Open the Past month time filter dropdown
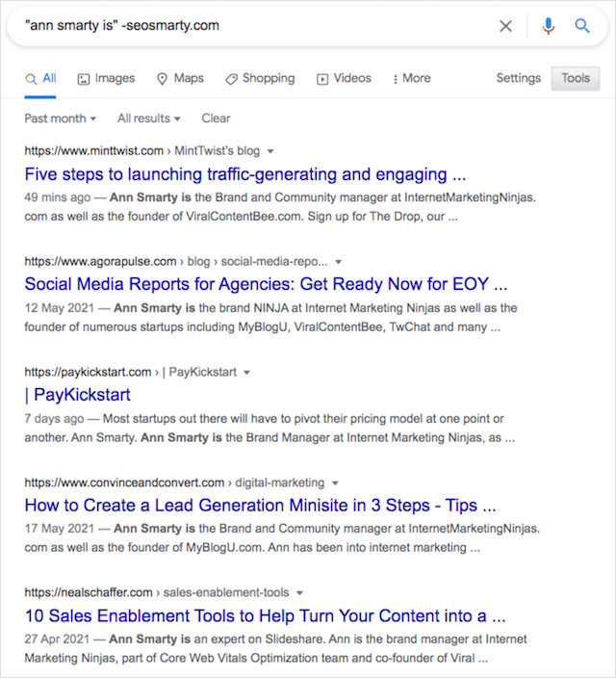Viewport: 616px width, 678px height. (x=61, y=118)
